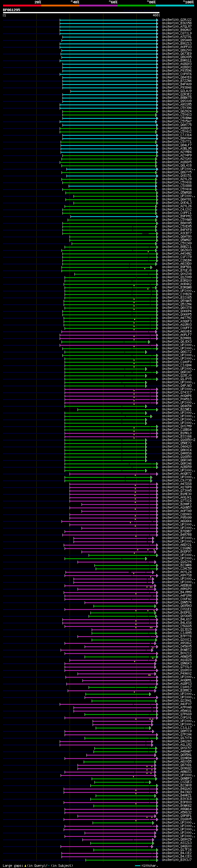Select the UniRef100_Q8K0C4 entry
The image size is (197, 868).
176,450
